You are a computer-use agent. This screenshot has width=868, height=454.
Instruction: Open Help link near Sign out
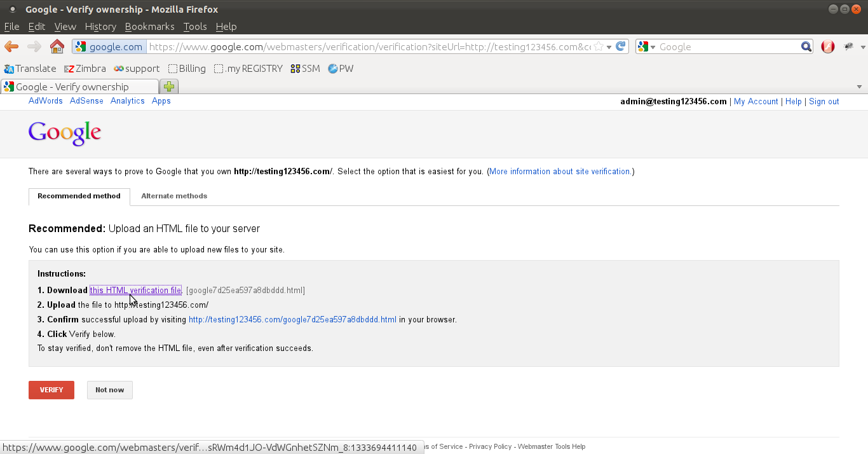tap(794, 102)
